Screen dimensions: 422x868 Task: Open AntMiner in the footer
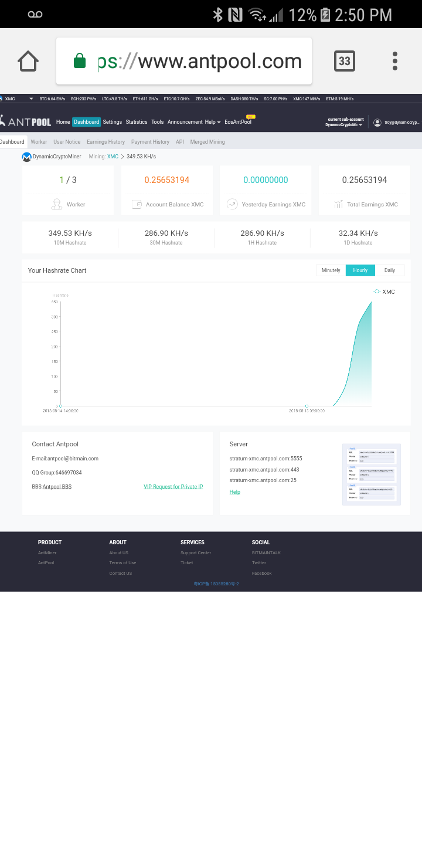click(x=47, y=553)
